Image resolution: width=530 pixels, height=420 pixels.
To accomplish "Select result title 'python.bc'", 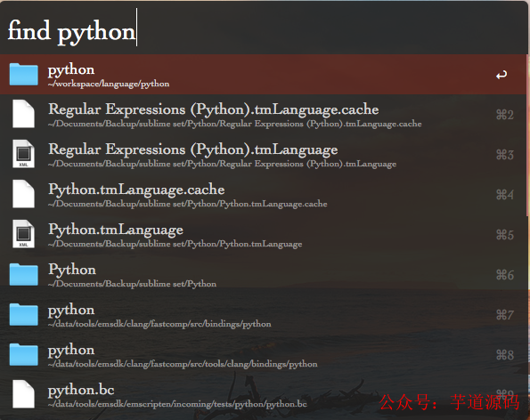I will [81, 390].
